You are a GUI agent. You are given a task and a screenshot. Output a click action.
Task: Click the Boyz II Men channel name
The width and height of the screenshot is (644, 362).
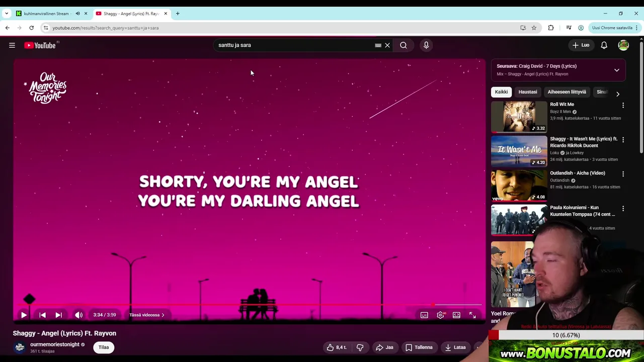(560, 112)
